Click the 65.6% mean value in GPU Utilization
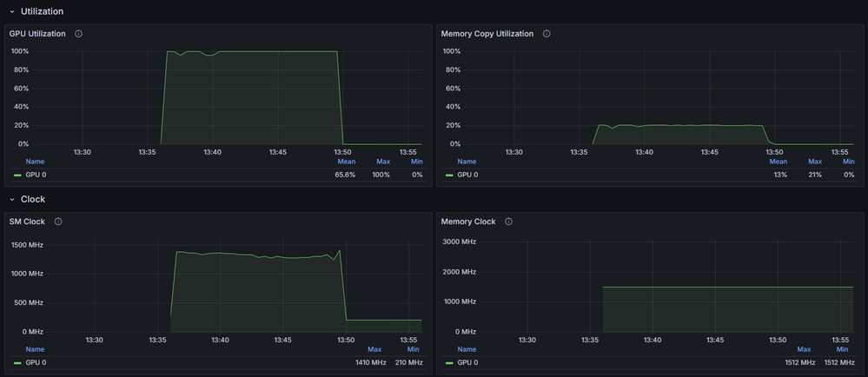 [346, 175]
